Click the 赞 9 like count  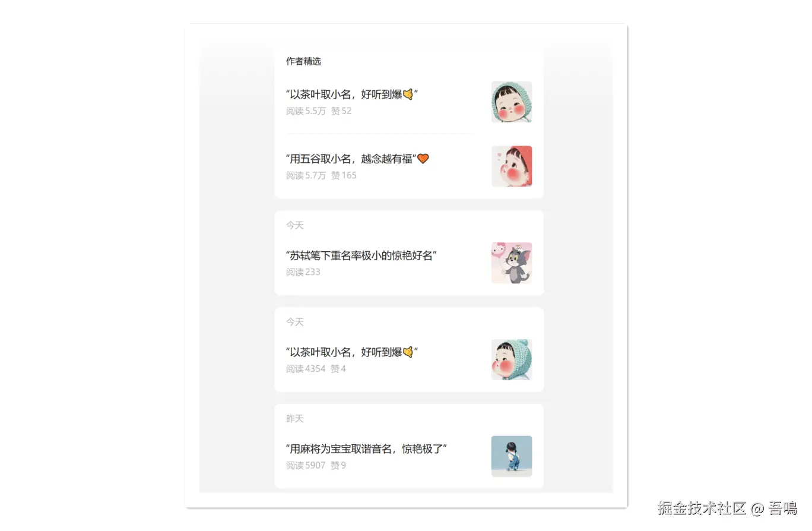338,466
